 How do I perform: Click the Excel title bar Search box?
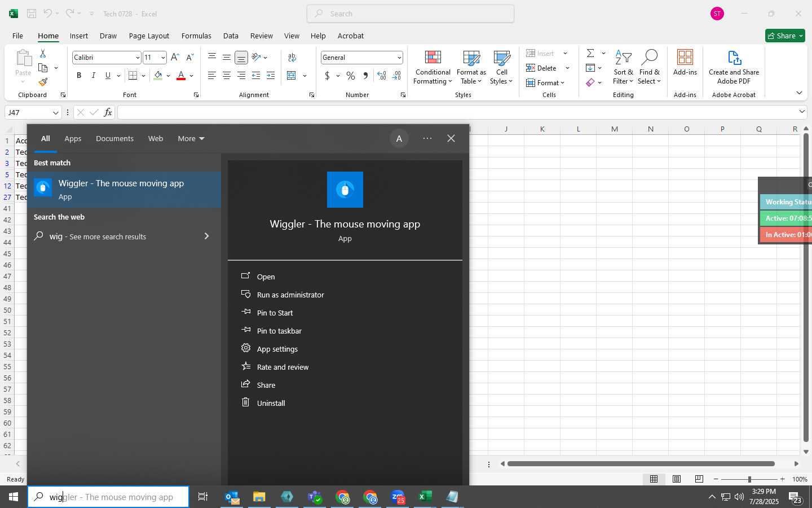(411, 14)
